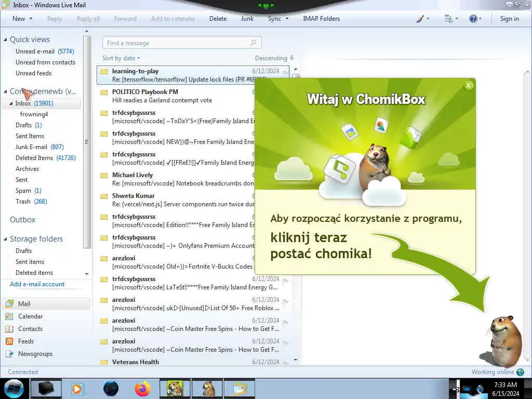Screen dimensions: 532x399
Task: Click the Reply toolbar button
Action: click(55, 19)
